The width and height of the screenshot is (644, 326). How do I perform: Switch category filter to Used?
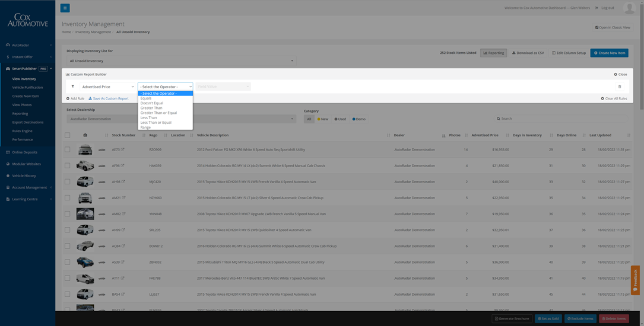[340, 119]
